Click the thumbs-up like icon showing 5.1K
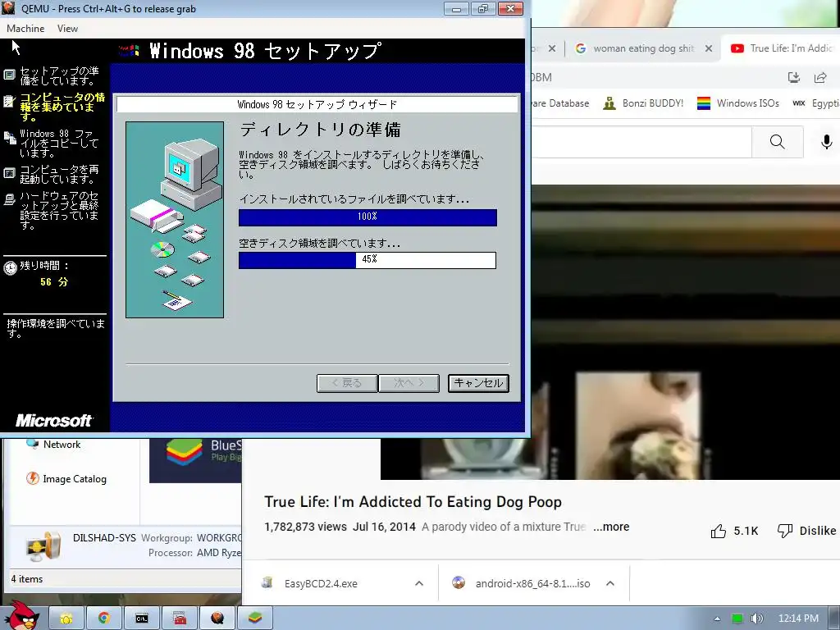 click(718, 531)
